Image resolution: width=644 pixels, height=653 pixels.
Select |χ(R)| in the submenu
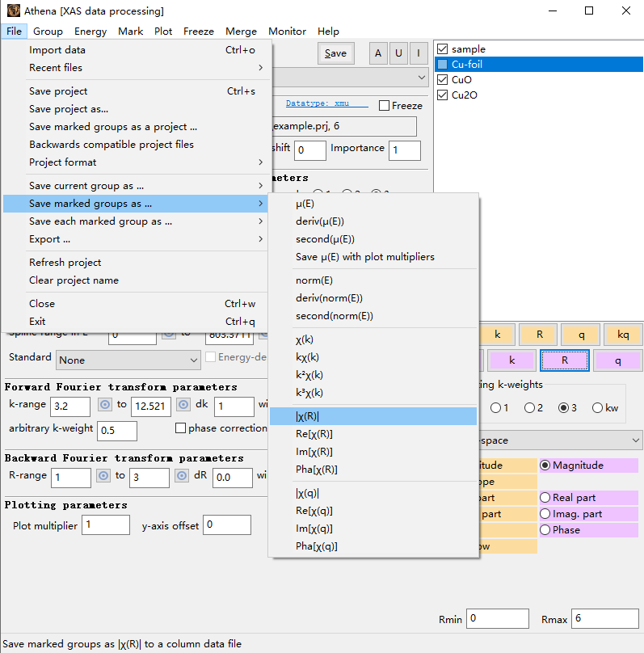click(x=373, y=416)
